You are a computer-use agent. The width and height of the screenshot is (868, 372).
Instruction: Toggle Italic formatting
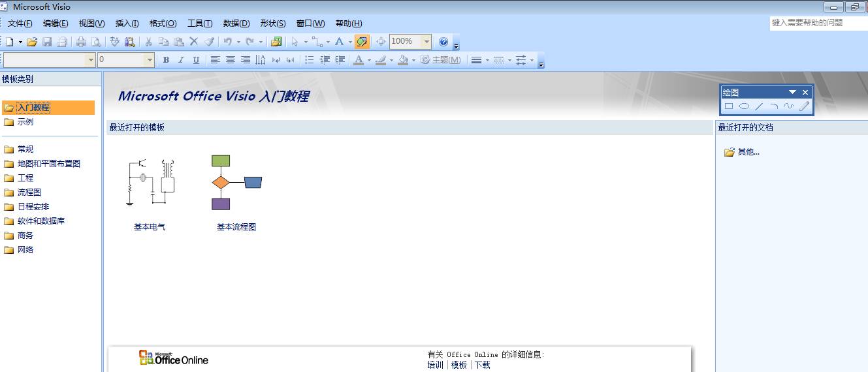tap(181, 60)
